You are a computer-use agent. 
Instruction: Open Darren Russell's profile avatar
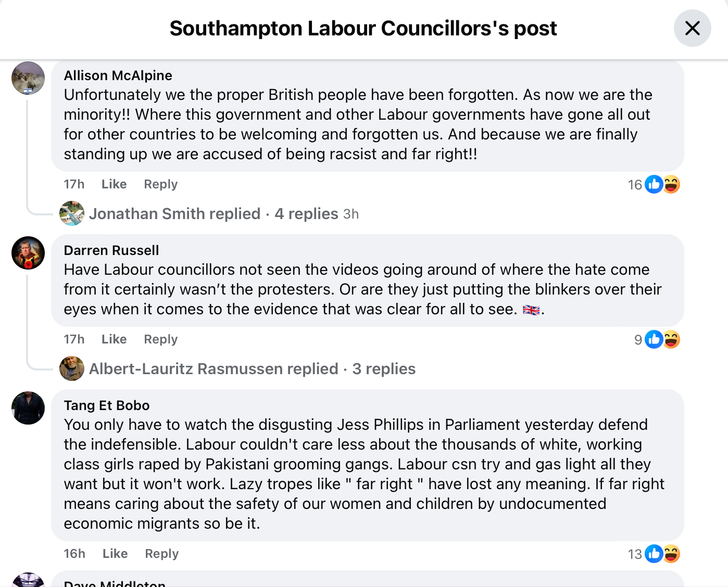coord(28,253)
